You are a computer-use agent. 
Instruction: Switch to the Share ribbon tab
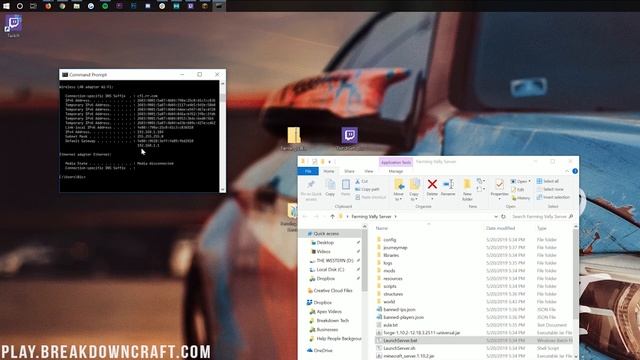click(x=349, y=171)
